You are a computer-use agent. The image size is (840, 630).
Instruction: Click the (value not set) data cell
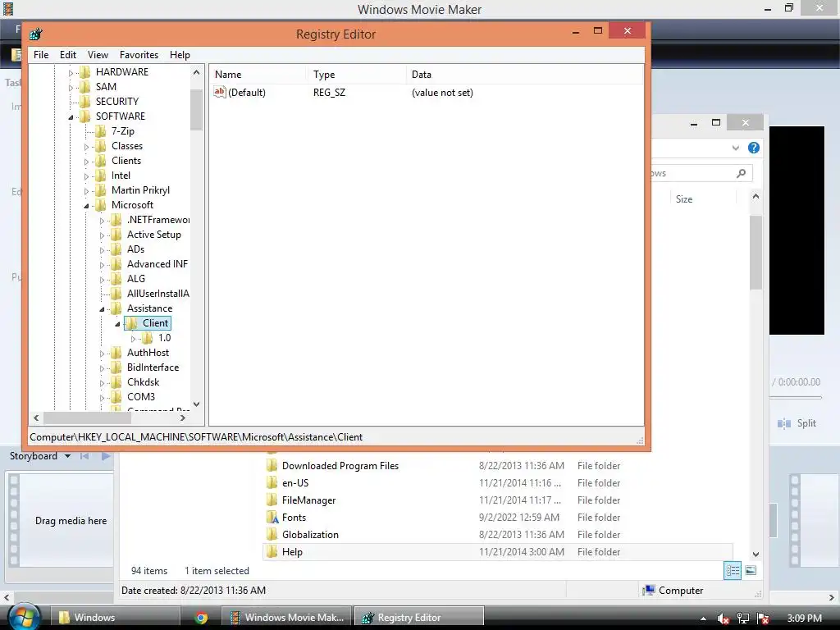[442, 93]
